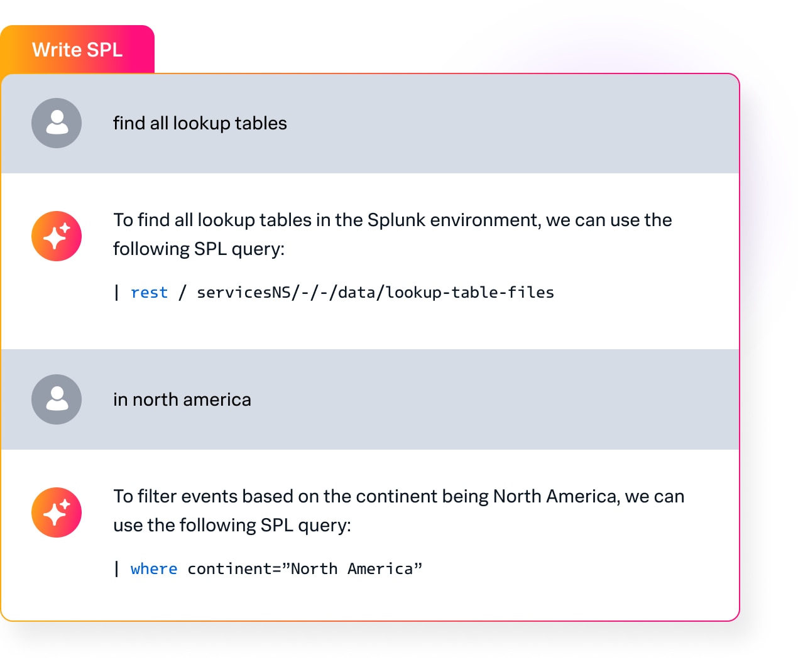798x672 pixels.
Task: Click the "To filter events" response paragraph
Action: pos(398,510)
